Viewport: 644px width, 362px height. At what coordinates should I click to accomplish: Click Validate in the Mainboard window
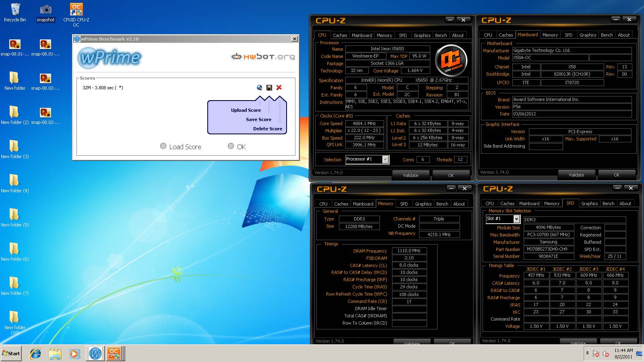[x=576, y=175]
